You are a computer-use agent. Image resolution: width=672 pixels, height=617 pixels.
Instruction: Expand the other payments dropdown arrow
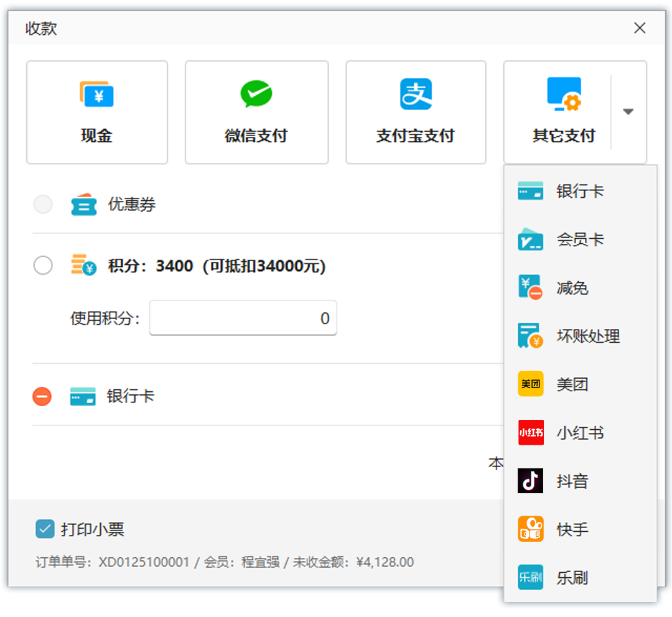tap(628, 112)
